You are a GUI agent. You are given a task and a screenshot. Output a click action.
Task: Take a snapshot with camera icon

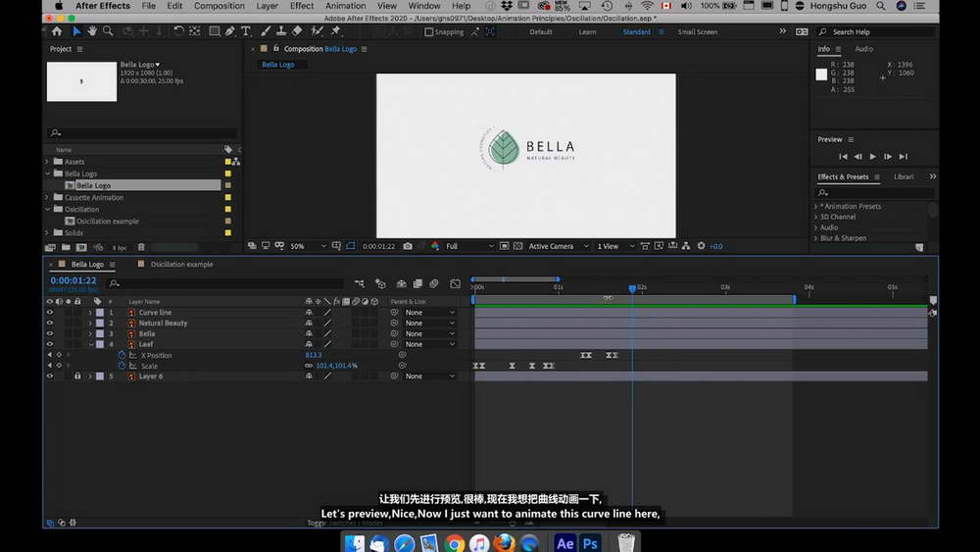[x=408, y=246]
